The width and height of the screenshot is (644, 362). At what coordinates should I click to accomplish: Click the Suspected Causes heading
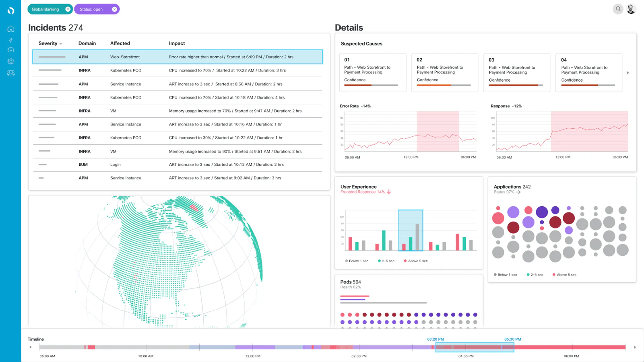coord(361,44)
